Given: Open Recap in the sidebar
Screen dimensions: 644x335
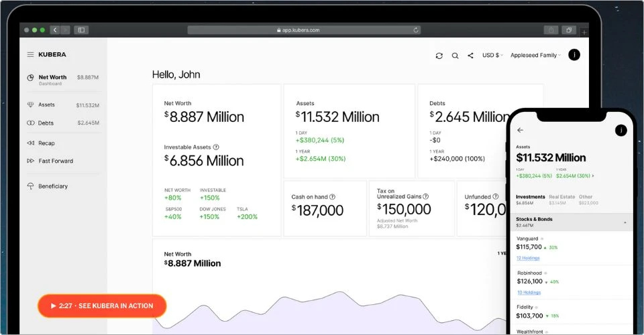Looking at the screenshot, I should [41, 143].
